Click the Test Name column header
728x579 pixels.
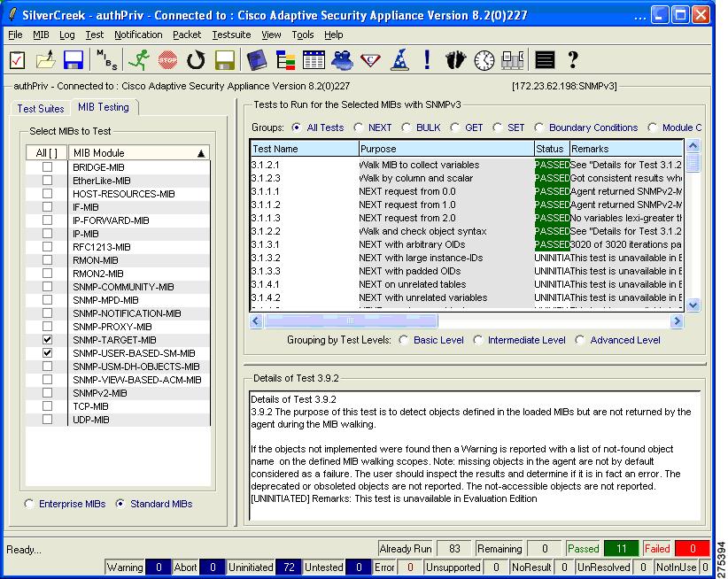(x=305, y=149)
